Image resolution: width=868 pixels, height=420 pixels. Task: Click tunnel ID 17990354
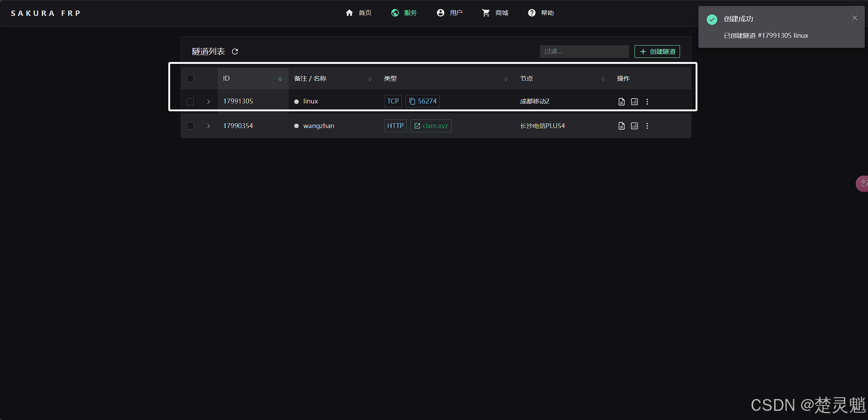pyautogui.click(x=238, y=126)
